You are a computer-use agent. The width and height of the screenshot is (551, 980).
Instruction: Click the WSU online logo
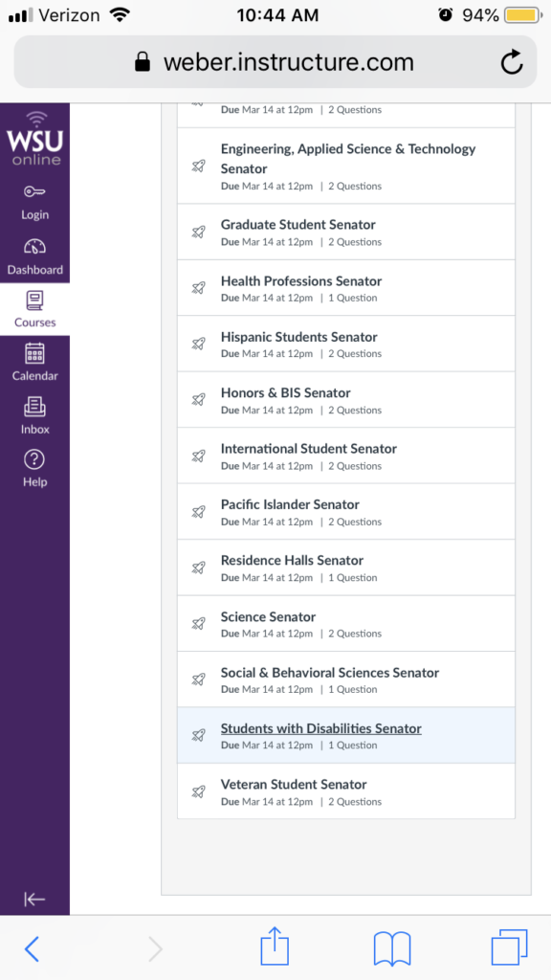[34, 138]
